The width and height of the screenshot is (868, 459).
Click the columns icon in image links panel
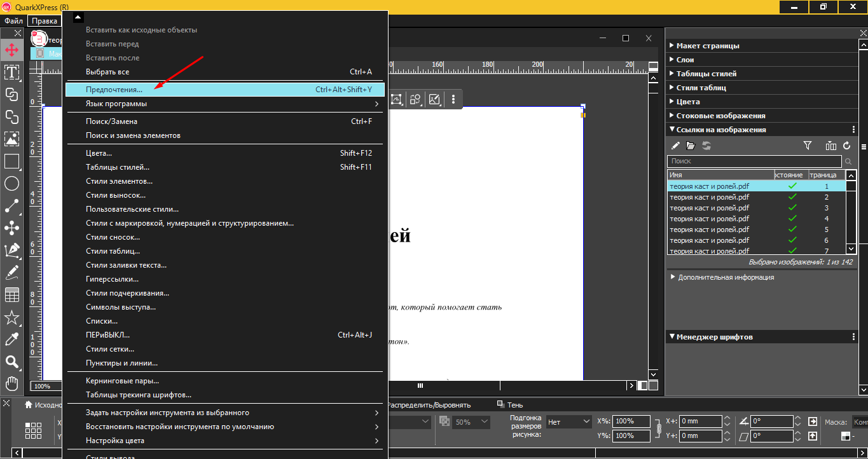point(830,146)
